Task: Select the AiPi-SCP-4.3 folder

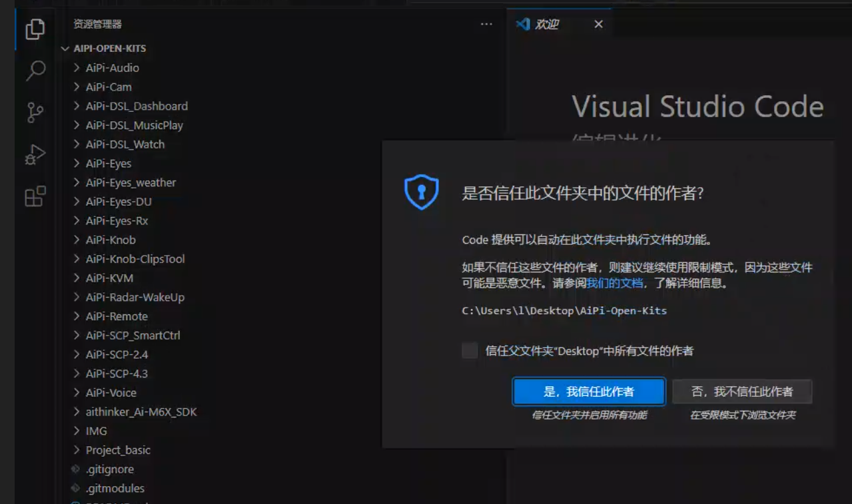Action: (x=117, y=374)
